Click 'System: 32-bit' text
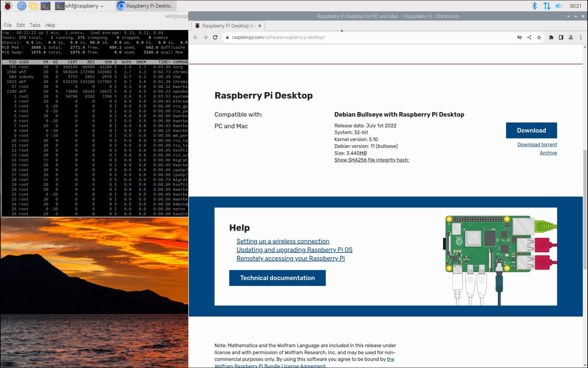 pyautogui.click(x=351, y=133)
